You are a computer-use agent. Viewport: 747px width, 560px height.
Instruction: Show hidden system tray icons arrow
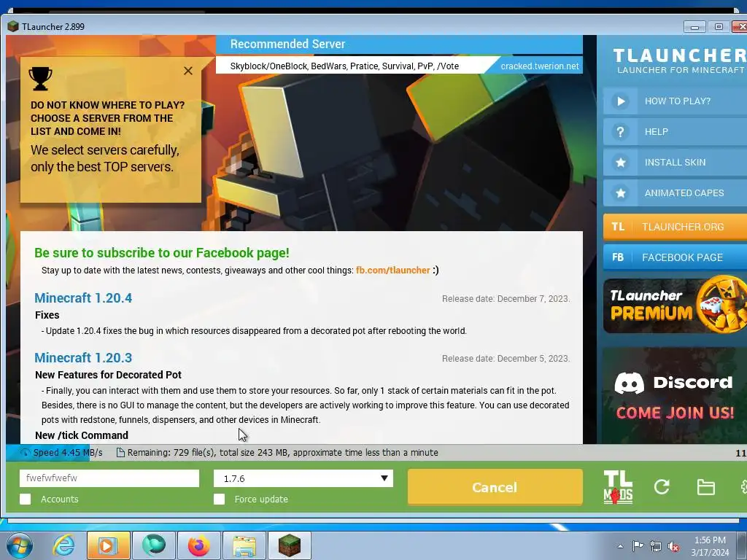point(620,546)
